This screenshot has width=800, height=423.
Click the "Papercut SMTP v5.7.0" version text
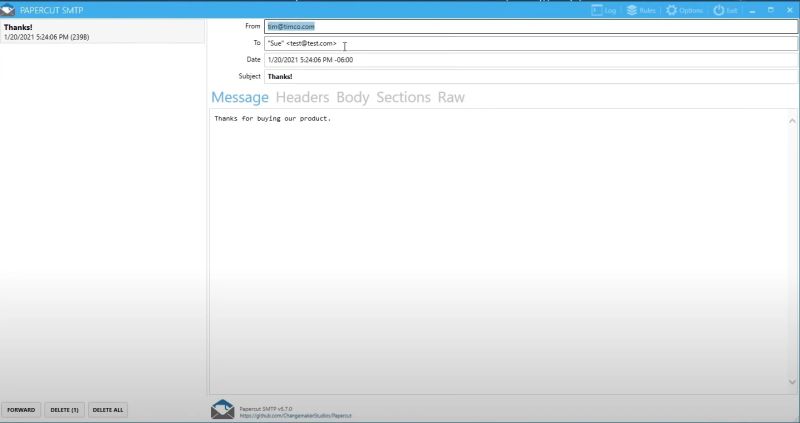tap(266, 409)
